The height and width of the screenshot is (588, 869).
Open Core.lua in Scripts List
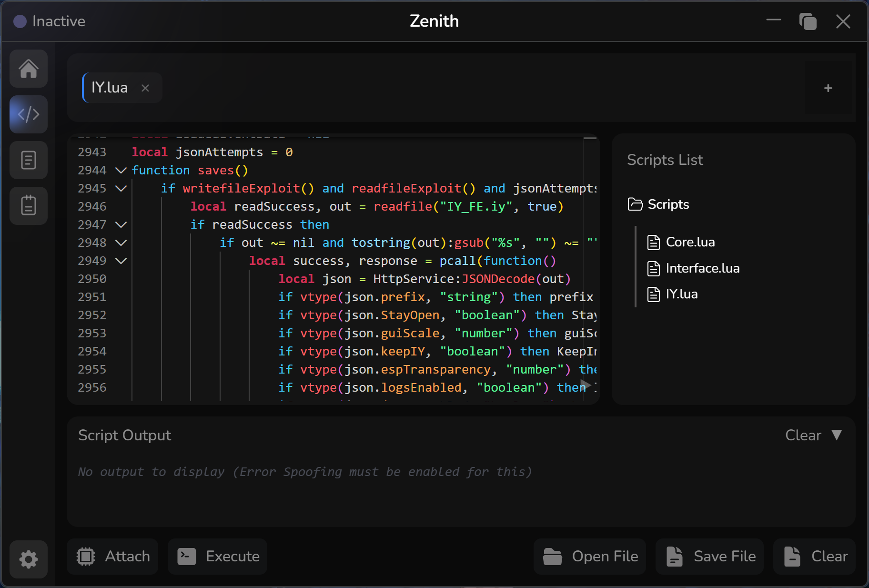(x=681, y=242)
